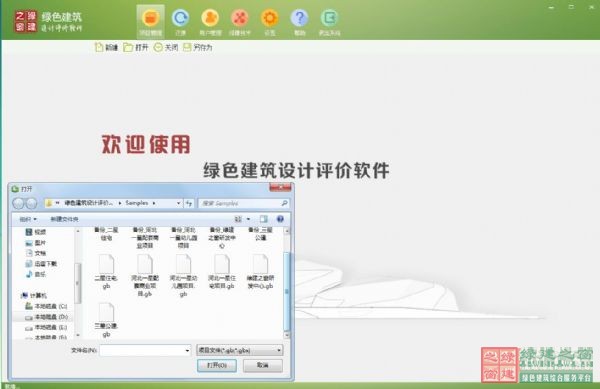This screenshot has height=389, width=600.
Task: Click the red four-dot icon in the top toolbar
Action: point(240,22)
